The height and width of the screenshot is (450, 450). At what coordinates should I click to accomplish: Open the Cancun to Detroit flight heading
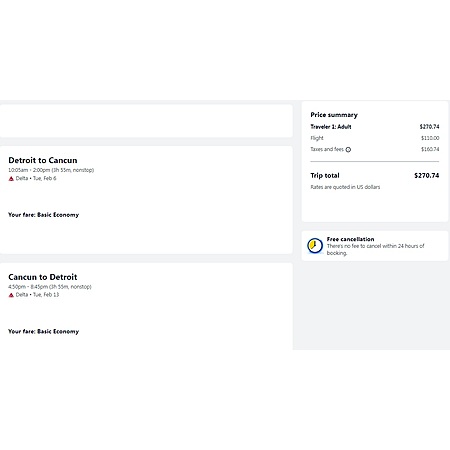point(43,277)
